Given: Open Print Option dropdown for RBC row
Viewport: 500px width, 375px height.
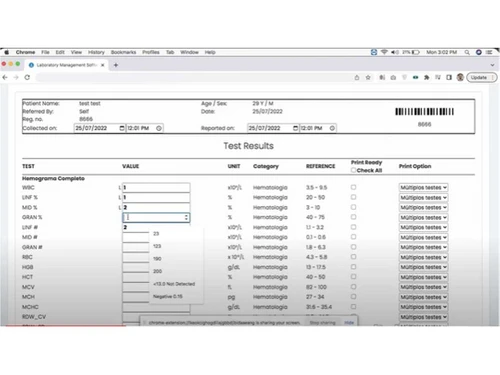Looking at the screenshot, I should pyautogui.click(x=423, y=257).
